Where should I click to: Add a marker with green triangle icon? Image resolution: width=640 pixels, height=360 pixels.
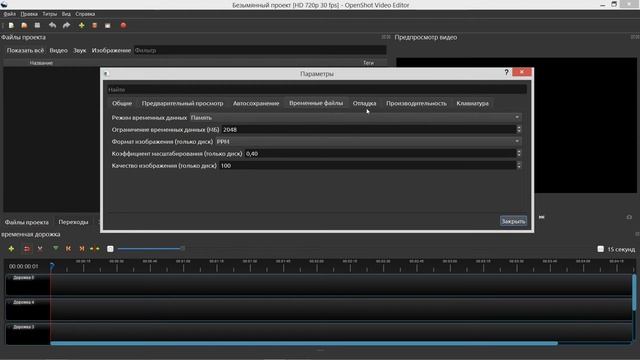click(56, 248)
